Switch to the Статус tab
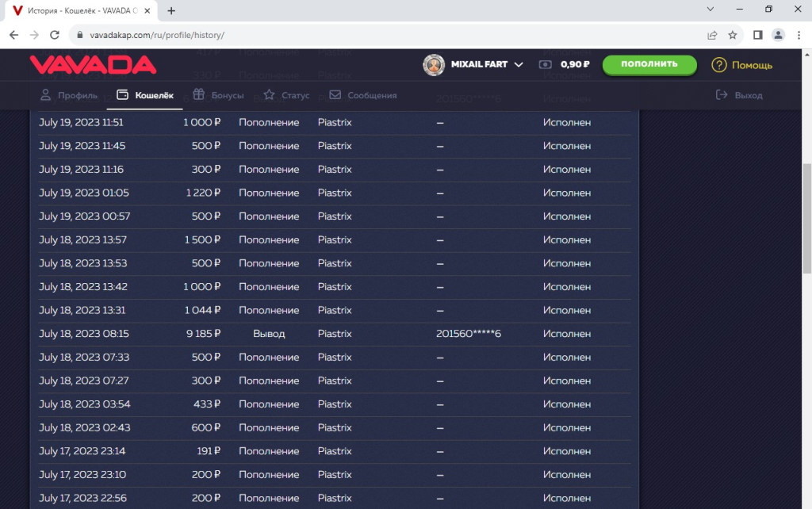The height and width of the screenshot is (509, 812). click(286, 95)
